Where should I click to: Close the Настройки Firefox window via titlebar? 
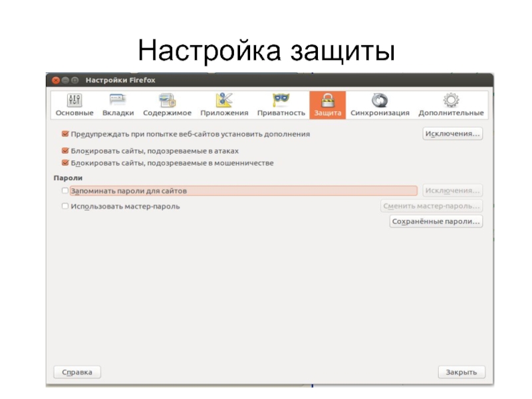pos(56,80)
